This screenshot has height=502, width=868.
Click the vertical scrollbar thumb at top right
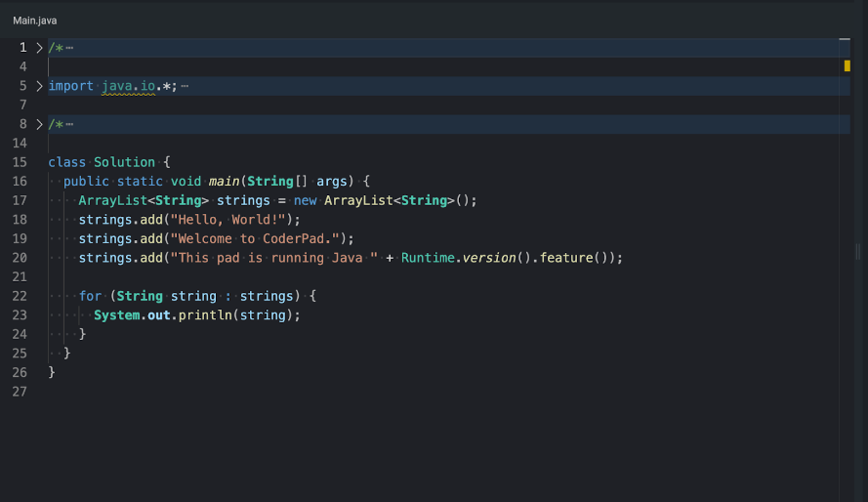[845, 40]
